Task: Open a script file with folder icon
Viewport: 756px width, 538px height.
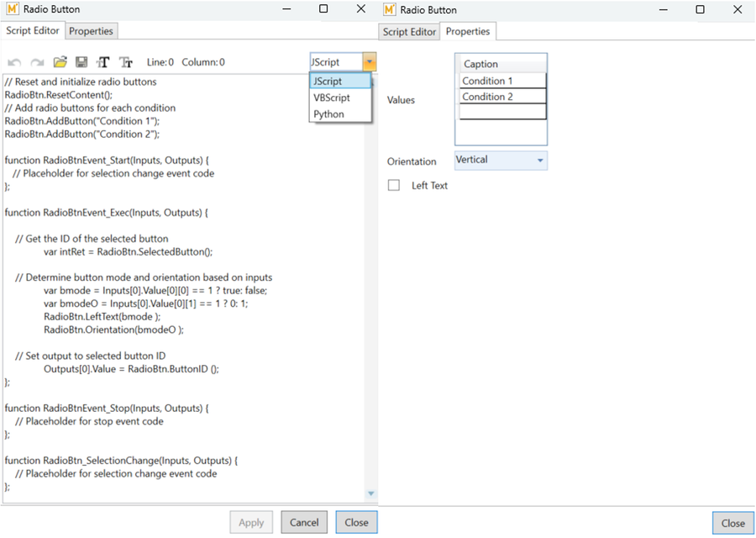Action: pyautogui.click(x=60, y=62)
